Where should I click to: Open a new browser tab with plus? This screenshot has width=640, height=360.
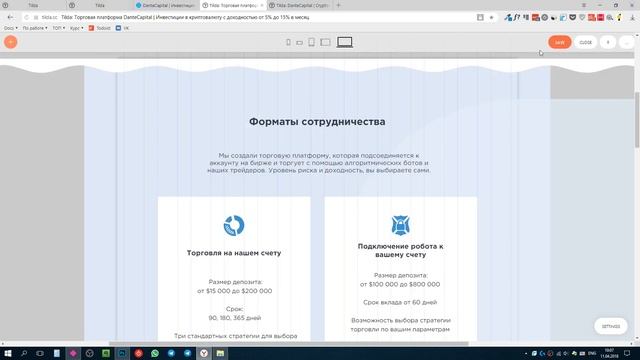tap(338, 5)
